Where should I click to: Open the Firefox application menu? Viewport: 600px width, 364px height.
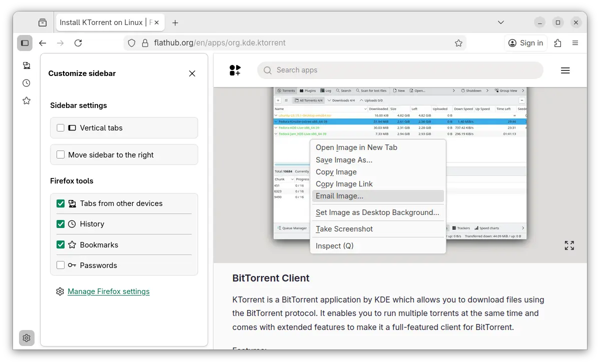tap(575, 43)
